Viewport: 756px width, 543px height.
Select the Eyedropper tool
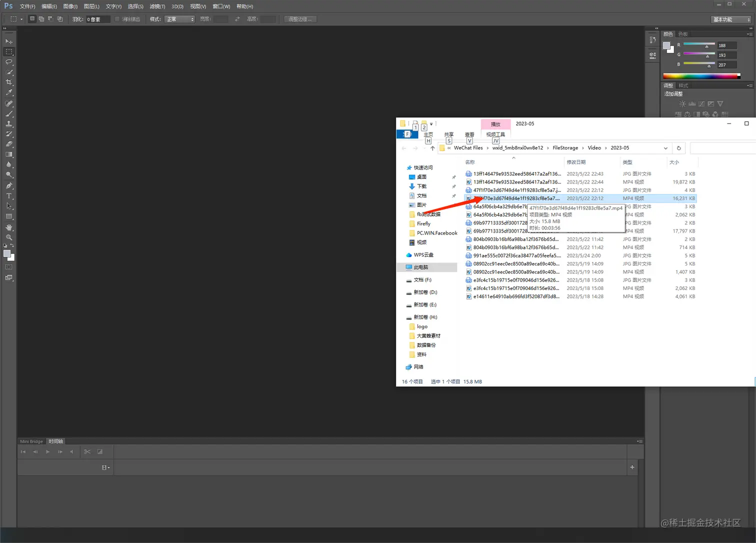click(x=9, y=93)
